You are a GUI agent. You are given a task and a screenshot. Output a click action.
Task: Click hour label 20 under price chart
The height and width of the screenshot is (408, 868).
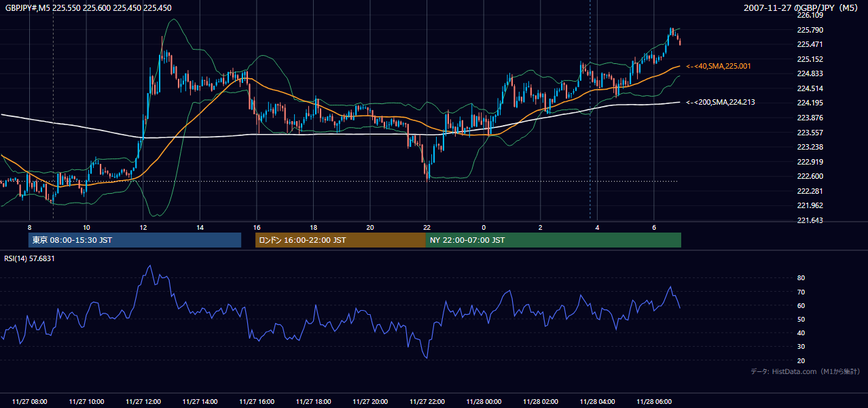click(x=370, y=227)
